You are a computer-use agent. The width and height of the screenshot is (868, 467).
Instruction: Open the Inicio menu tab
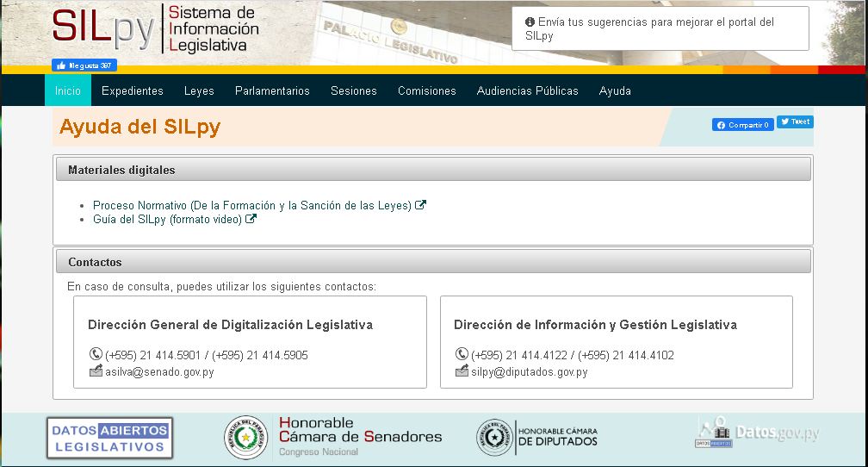pos(67,90)
